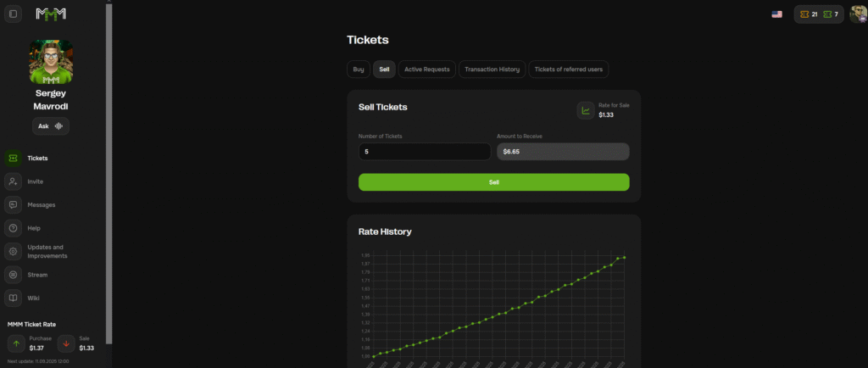Click the MMM logo
This screenshot has width=868, height=368.
click(51, 14)
